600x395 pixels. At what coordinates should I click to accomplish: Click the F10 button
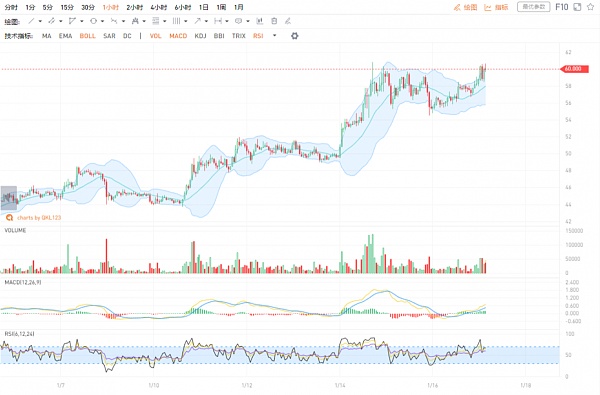562,7
